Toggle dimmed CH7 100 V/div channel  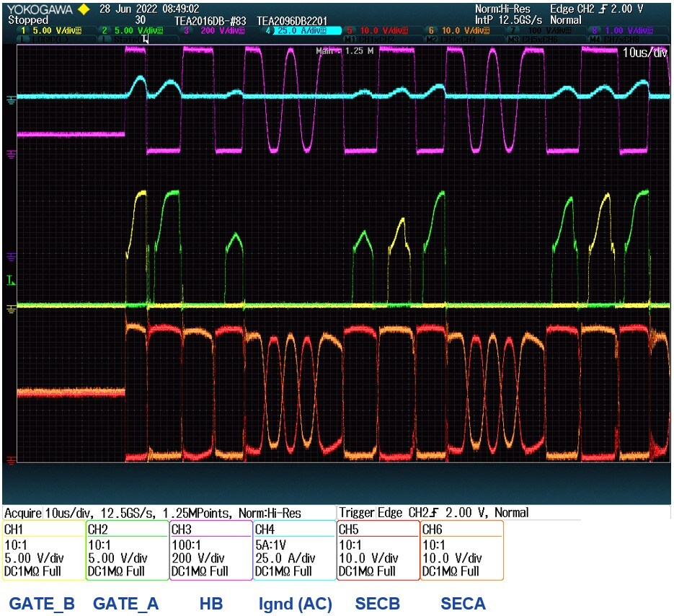tap(542, 30)
